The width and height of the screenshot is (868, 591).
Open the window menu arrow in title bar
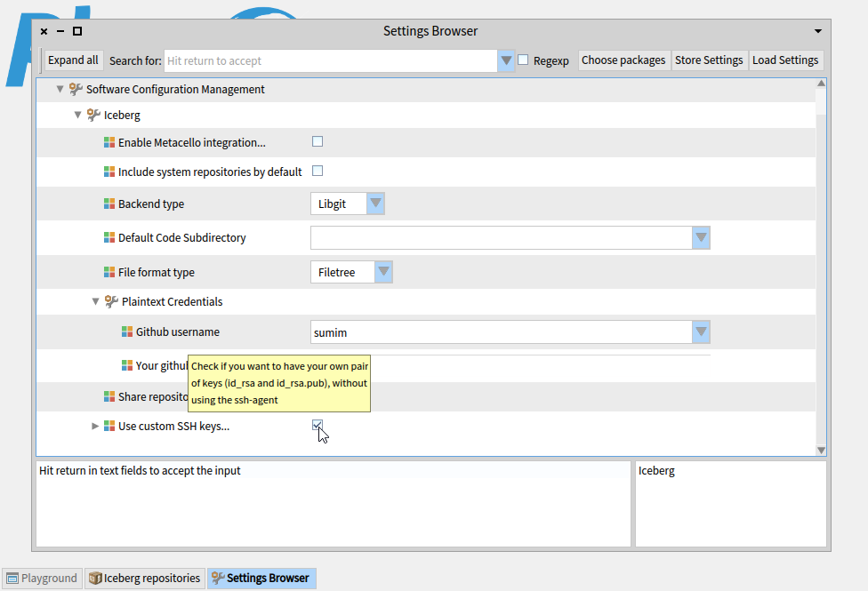pyautogui.click(x=817, y=31)
